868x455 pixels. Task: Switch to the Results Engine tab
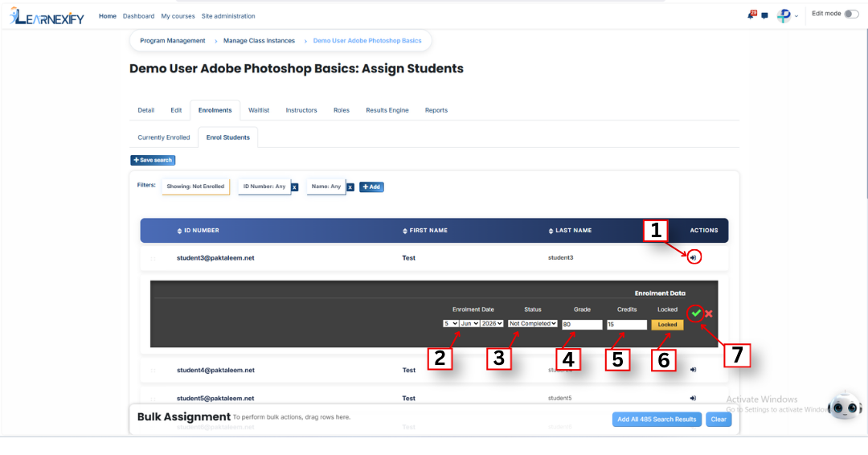click(387, 110)
